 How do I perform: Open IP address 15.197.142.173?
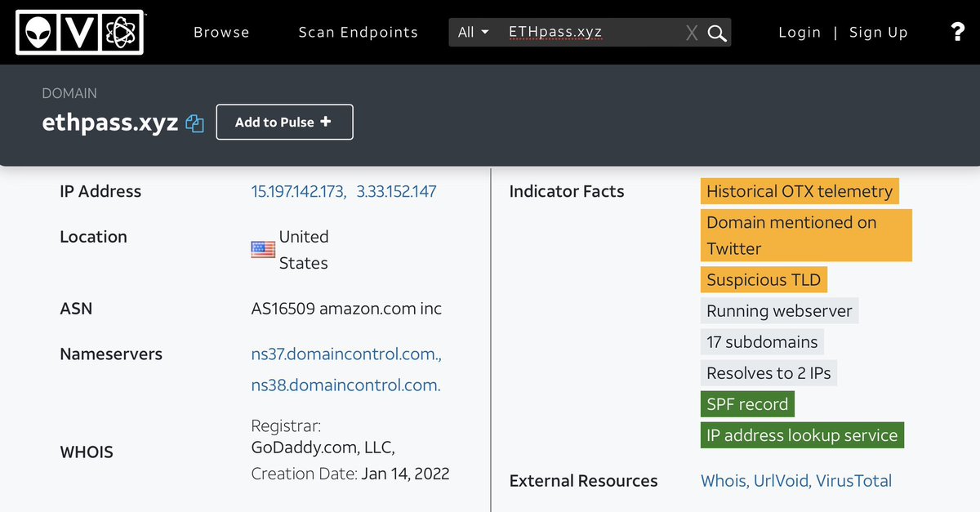tap(298, 191)
